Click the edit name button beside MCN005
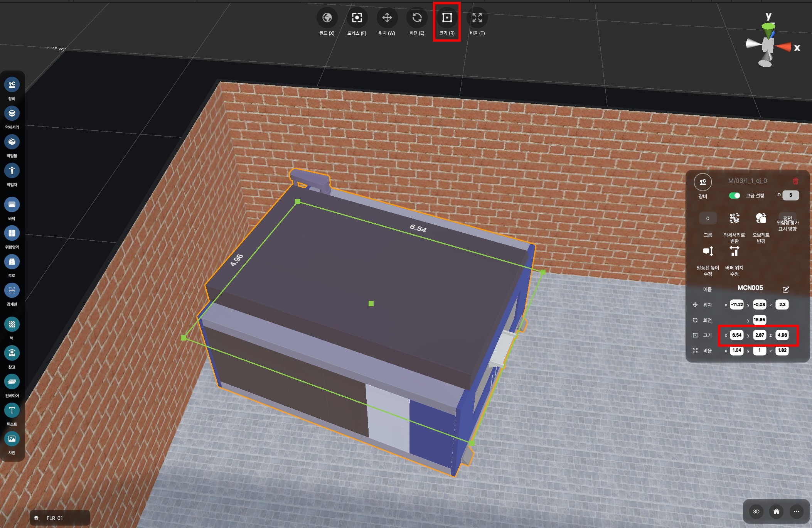This screenshot has width=812, height=528. pos(786,289)
